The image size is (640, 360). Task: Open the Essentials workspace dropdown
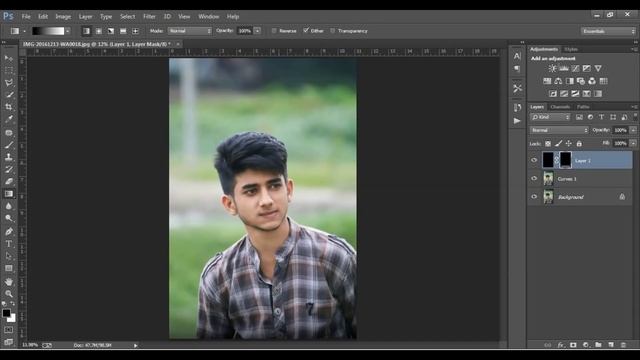(608, 31)
